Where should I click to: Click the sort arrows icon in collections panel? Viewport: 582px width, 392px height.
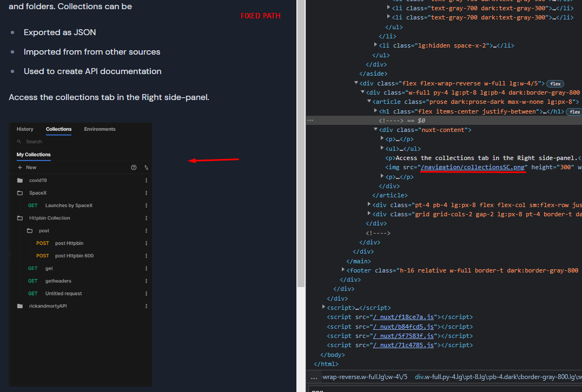146,168
